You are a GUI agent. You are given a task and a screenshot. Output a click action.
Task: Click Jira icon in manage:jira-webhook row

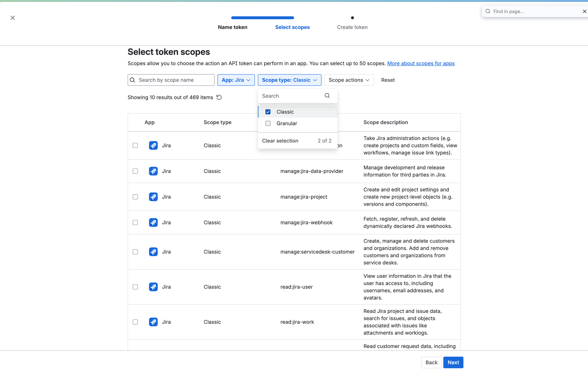pos(153,222)
